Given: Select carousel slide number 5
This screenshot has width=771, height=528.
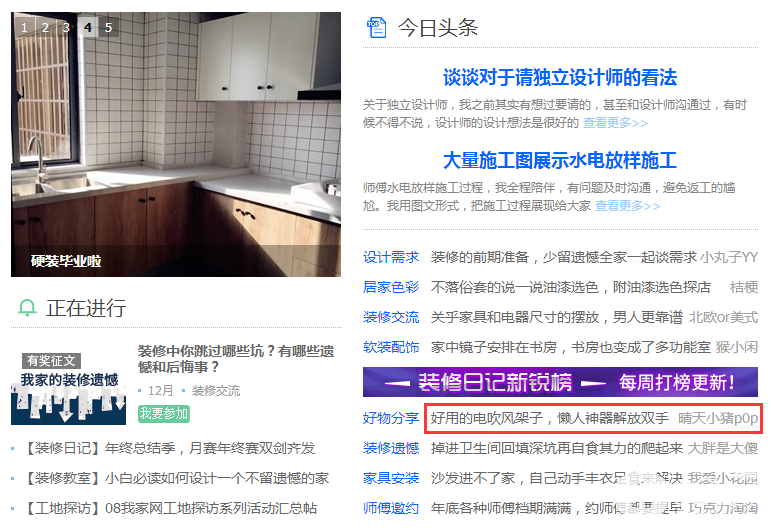Looking at the screenshot, I should coord(109,28).
